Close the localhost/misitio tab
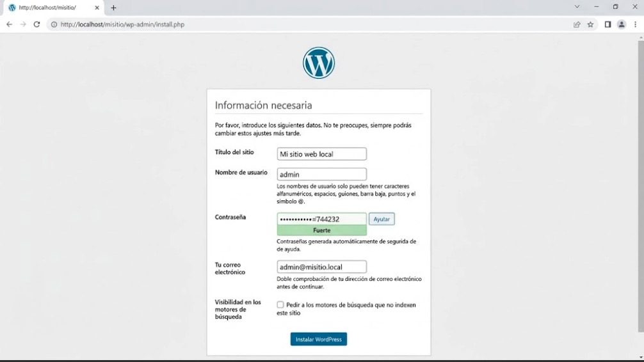The height and width of the screenshot is (362, 644). [x=97, y=8]
